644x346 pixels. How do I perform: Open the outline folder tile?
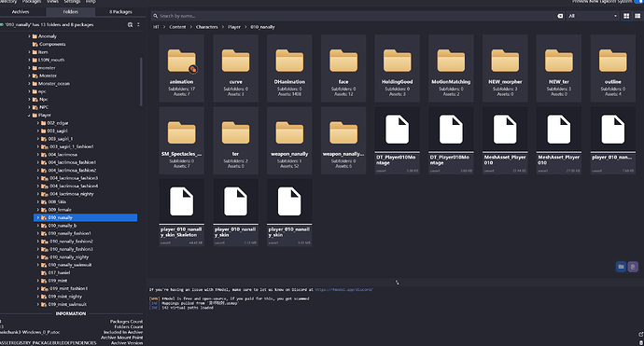(x=613, y=68)
